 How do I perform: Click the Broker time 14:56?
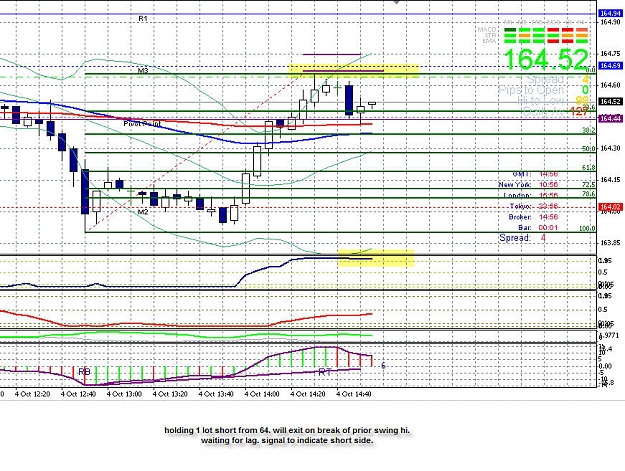click(548, 217)
